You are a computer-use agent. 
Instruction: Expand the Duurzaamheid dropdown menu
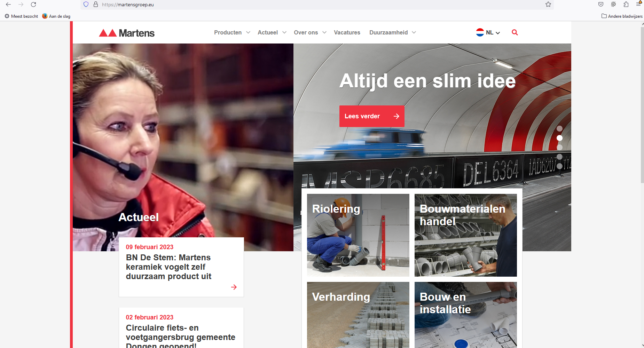pyautogui.click(x=392, y=32)
